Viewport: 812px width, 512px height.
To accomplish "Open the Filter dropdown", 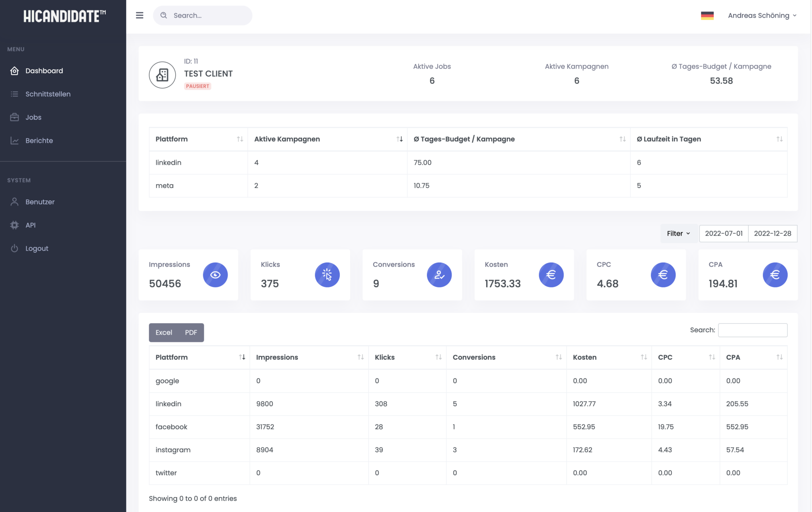I will (678, 234).
